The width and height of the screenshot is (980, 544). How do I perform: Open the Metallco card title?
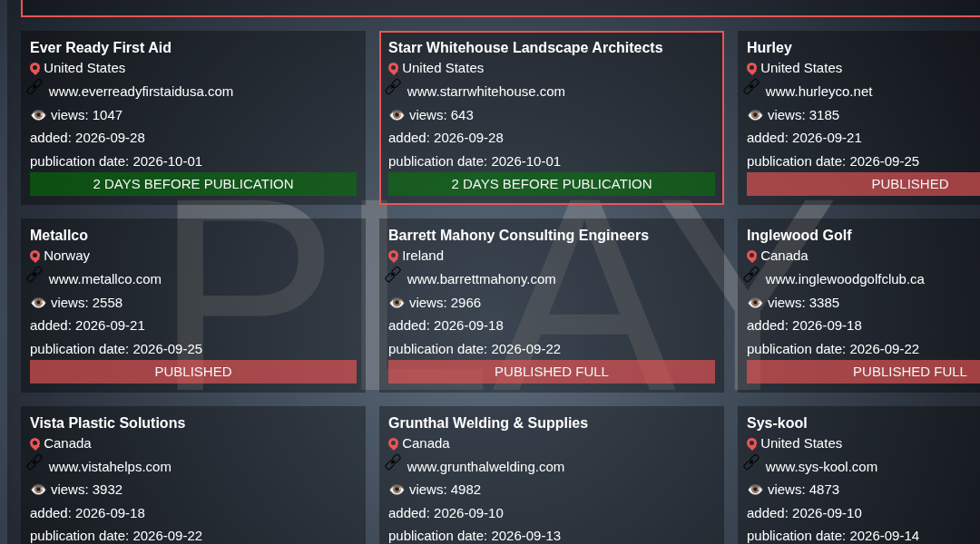click(59, 236)
